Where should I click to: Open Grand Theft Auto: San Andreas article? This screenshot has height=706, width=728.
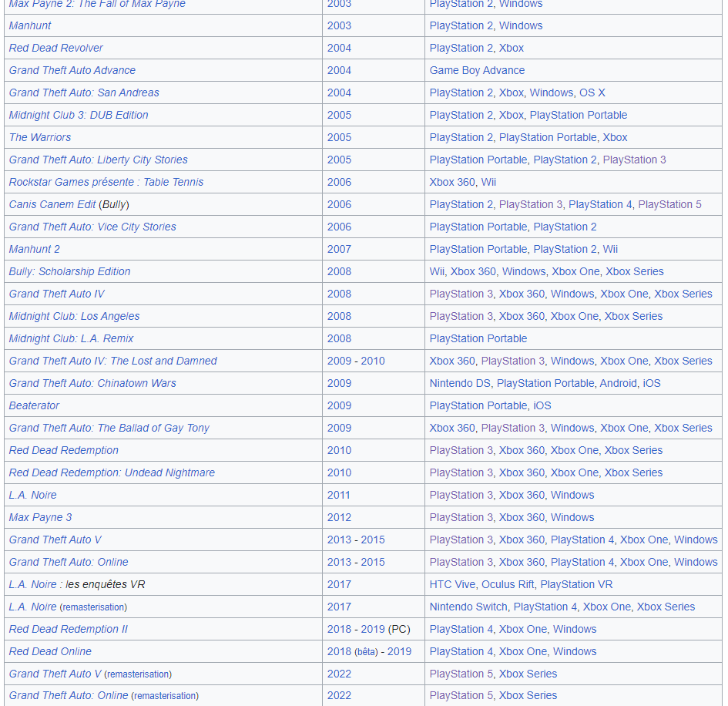tap(84, 92)
